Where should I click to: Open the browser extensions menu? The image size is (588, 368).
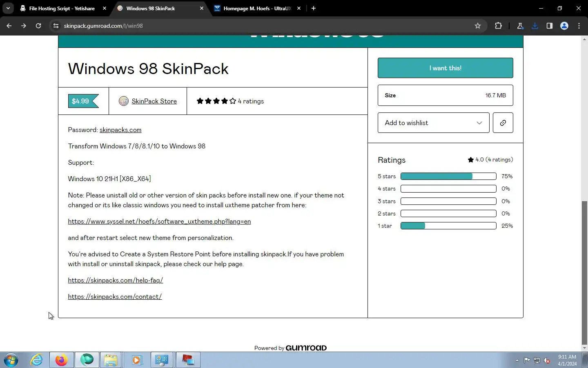coord(498,26)
